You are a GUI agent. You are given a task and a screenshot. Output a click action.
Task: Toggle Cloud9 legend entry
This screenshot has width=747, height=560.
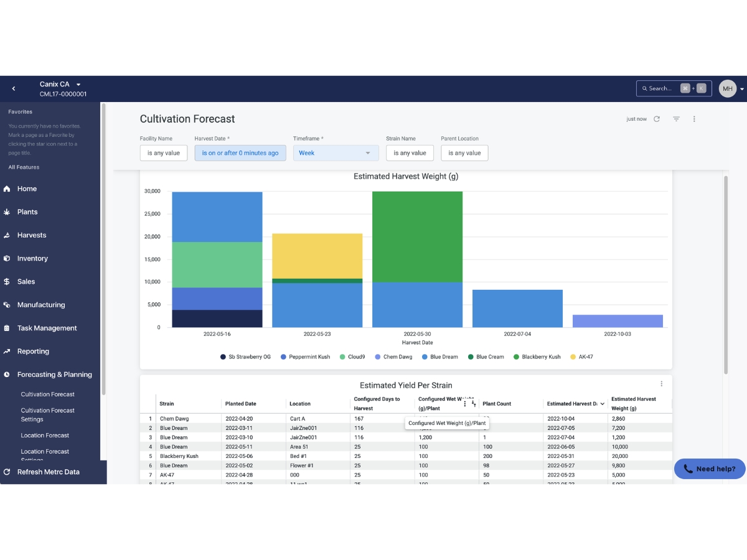[352, 357]
